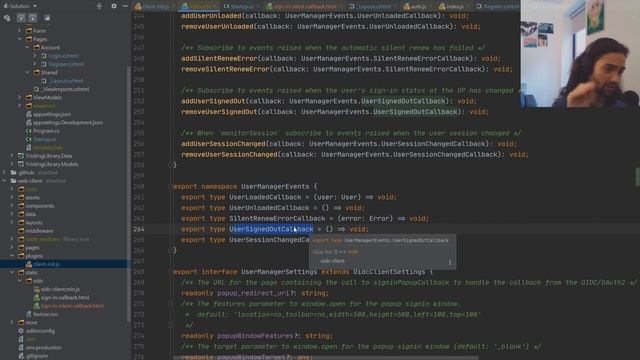640x360 pixels.
Task: Open sign-in-silent-callback.html in tree
Action: click(72, 306)
